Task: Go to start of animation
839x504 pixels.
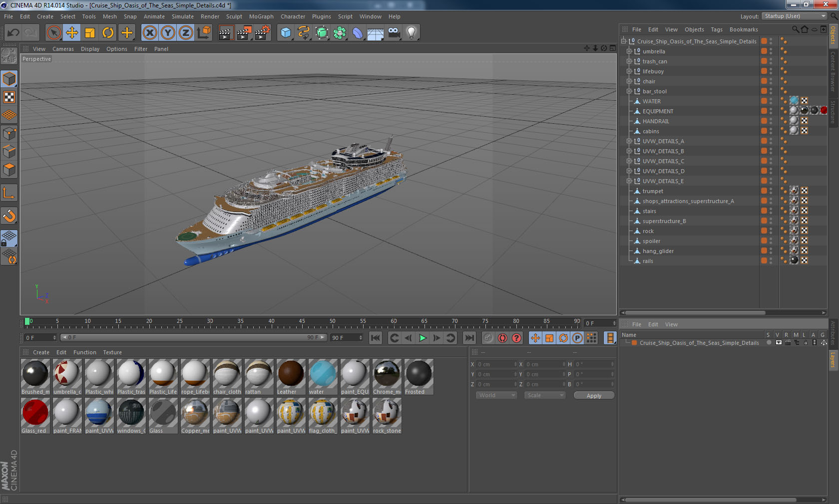Action: pyautogui.click(x=376, y=338)
